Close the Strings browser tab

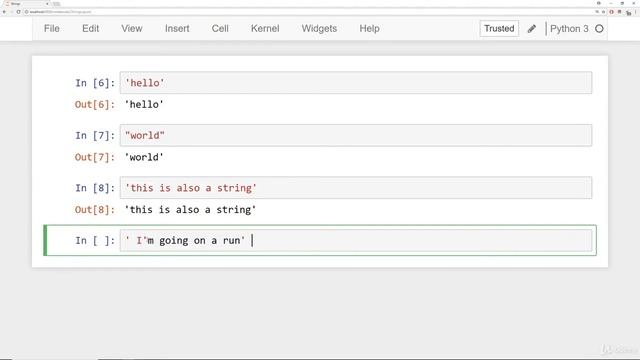click(x=47, y=4)
